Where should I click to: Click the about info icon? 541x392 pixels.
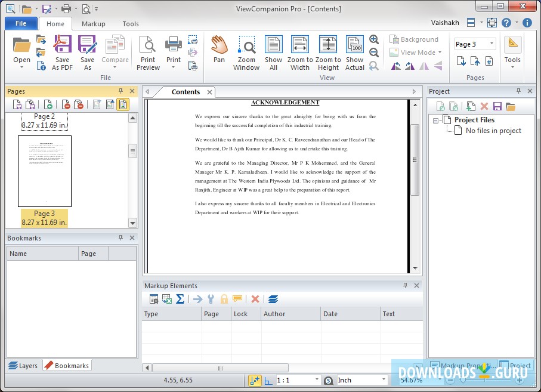point(527,23)
